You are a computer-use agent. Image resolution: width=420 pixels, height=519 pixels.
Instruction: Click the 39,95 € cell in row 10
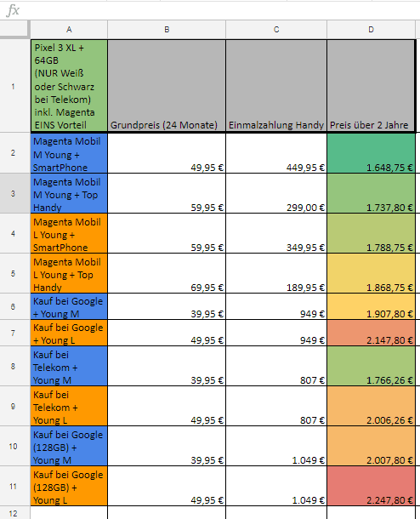click(167, 446)
